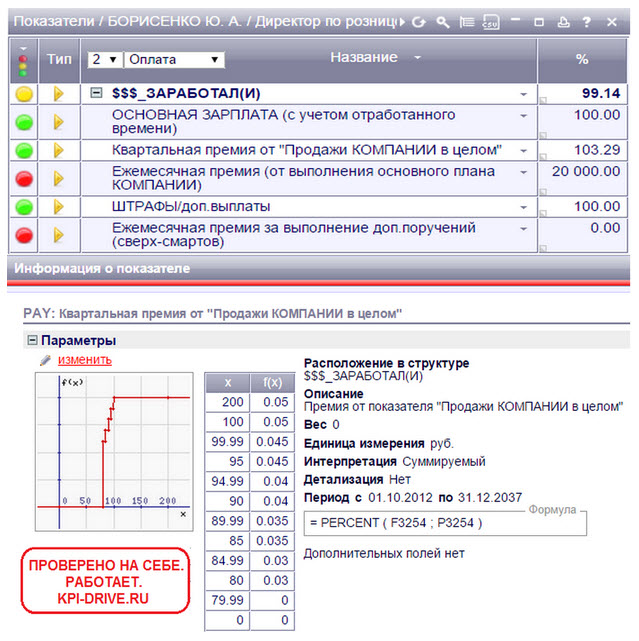Click the table cell with x value 99.99

pyautogui.click(x=227, y=442)
